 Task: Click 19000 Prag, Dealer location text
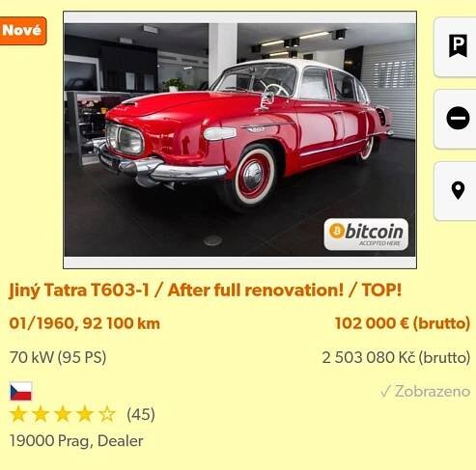click(x=76, y=441)
